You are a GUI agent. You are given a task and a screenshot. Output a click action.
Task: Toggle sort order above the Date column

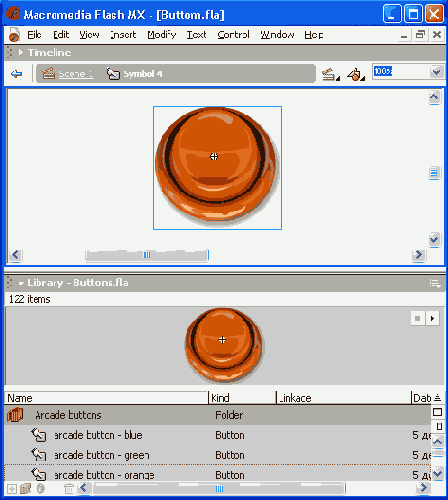(x=438, y=398)
